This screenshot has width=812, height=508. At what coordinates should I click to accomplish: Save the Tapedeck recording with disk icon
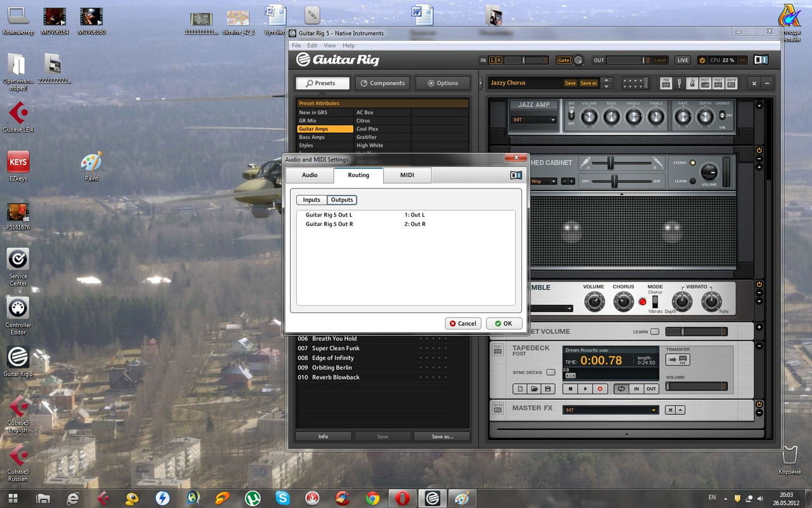pyautogui.click(x=548, y=389)
